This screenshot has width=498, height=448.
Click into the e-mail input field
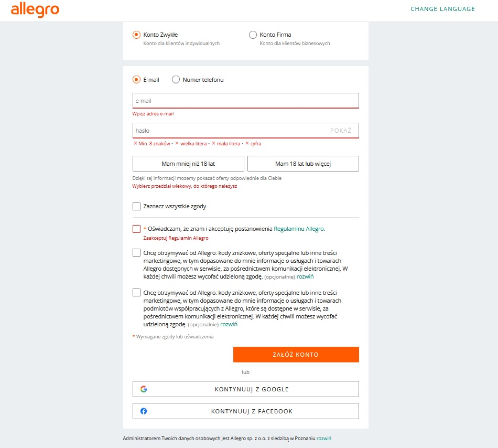pos(245,101)
